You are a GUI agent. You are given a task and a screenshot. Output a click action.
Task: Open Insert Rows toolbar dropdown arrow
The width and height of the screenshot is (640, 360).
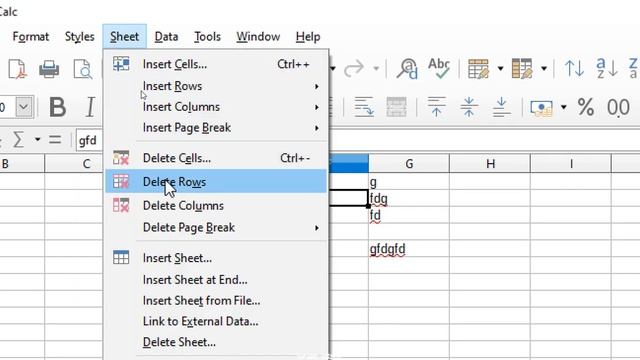[x=500, y=69]
